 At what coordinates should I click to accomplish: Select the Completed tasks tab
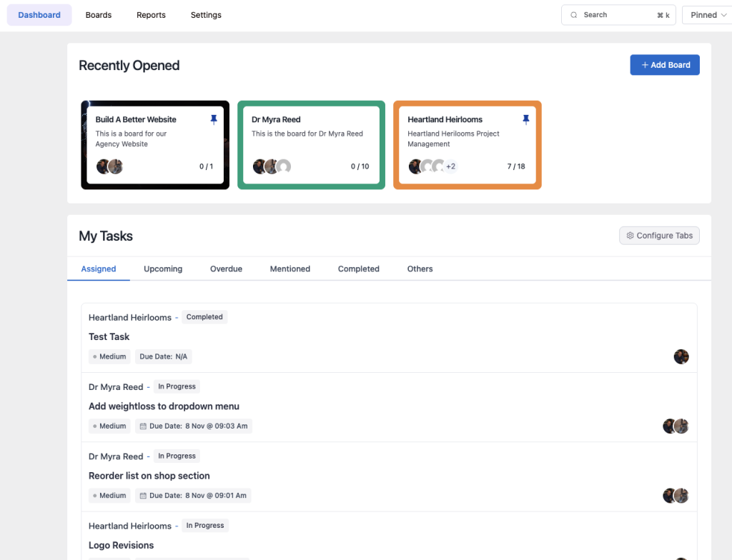[x=358, y=269]
